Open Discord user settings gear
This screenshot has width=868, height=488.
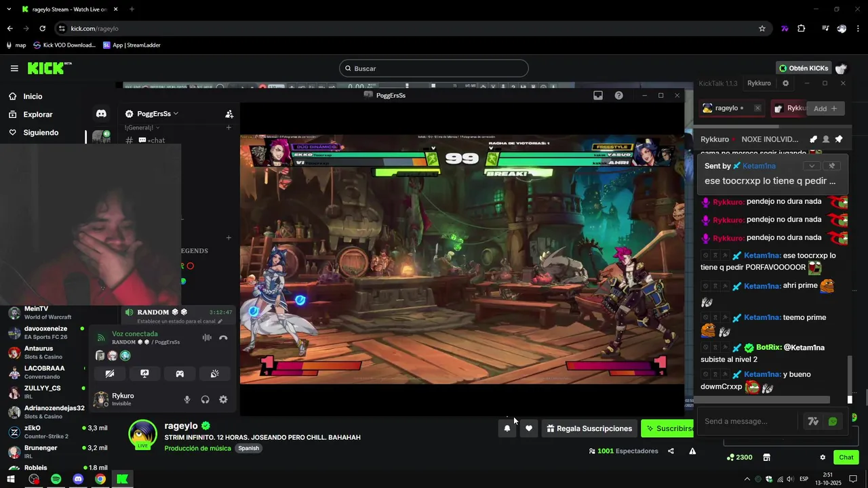click(223, 400)
